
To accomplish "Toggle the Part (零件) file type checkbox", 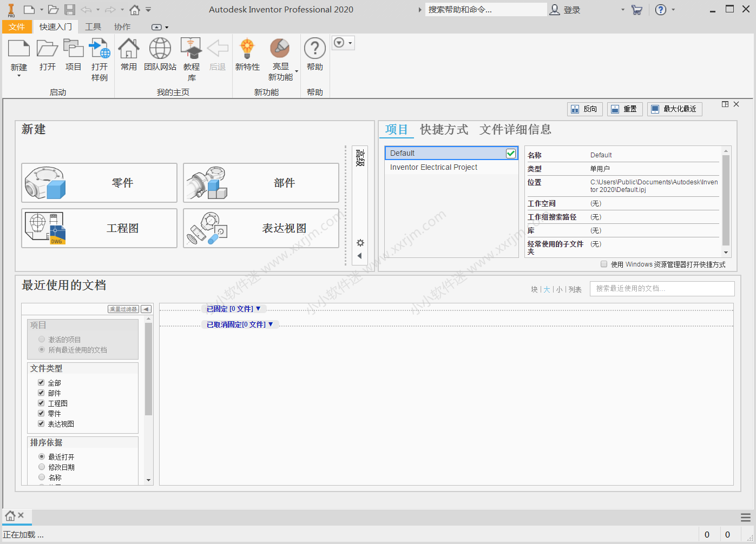I will pos(41,413).
